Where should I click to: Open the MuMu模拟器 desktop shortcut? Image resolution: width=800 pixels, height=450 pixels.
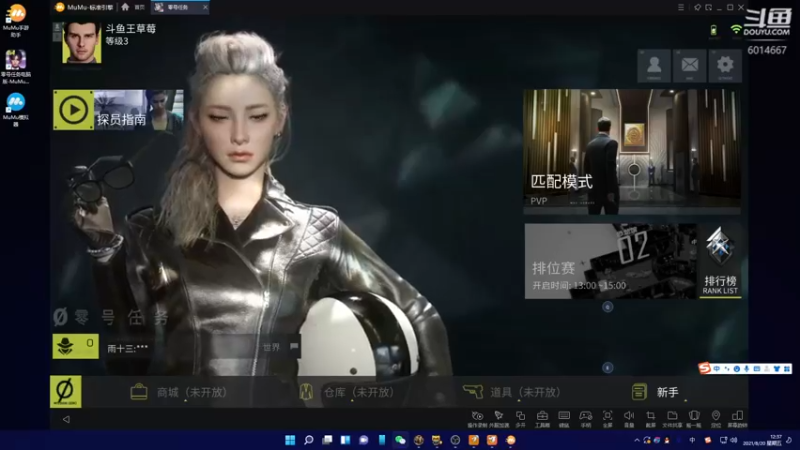click(16, 109)
